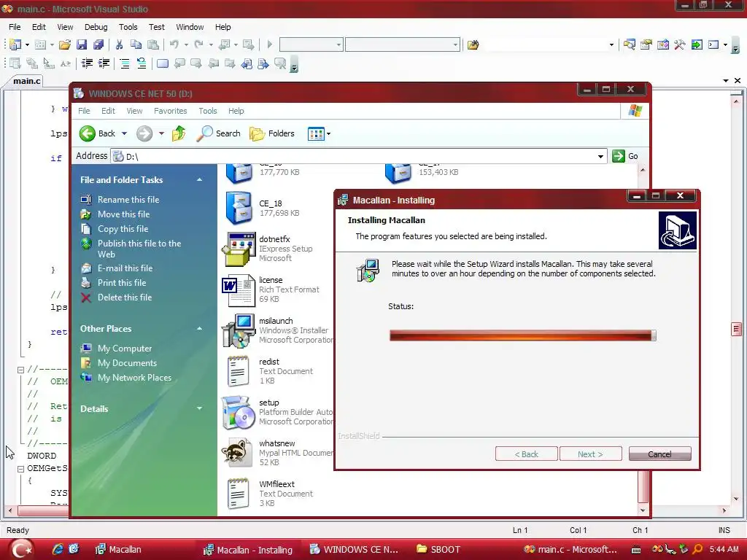This screenshot has height=560, width=747.
Task: Click the Open File icon in Visual Studio toolbar
Action: (65, 44)
